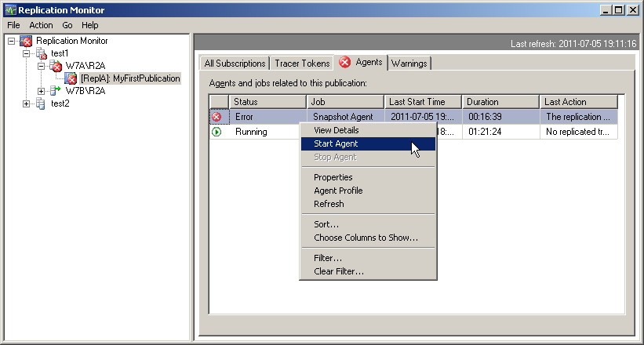
Task: Open the File menu
Action: pyautogui.click(x=13, y=25)
